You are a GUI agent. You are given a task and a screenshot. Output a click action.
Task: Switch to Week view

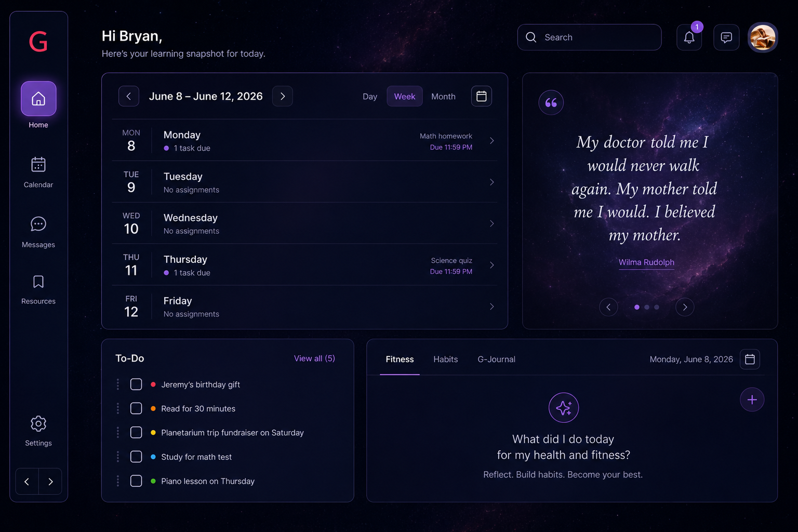405,97
